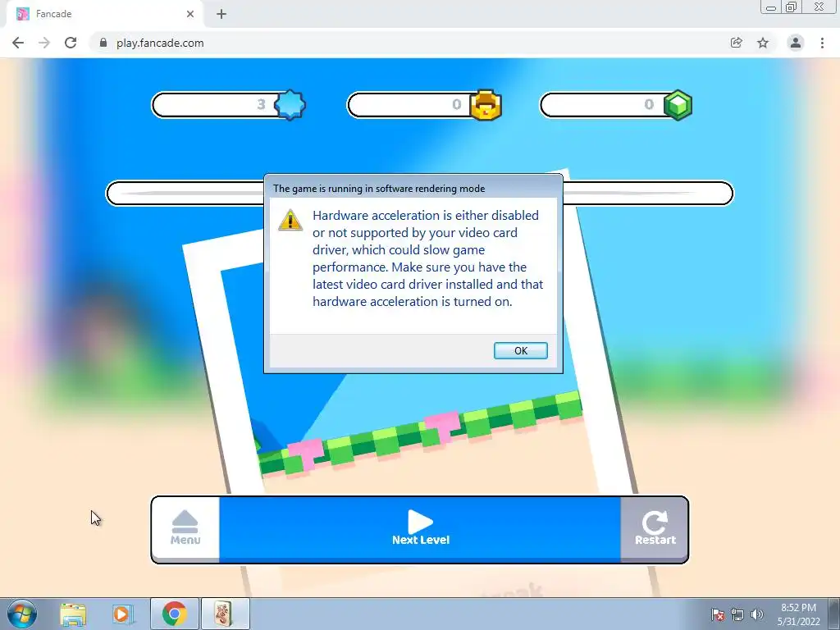Click the dialog title about software rendering
The height and width of the screenshot is (630, 840).
(x=379, y=189)
